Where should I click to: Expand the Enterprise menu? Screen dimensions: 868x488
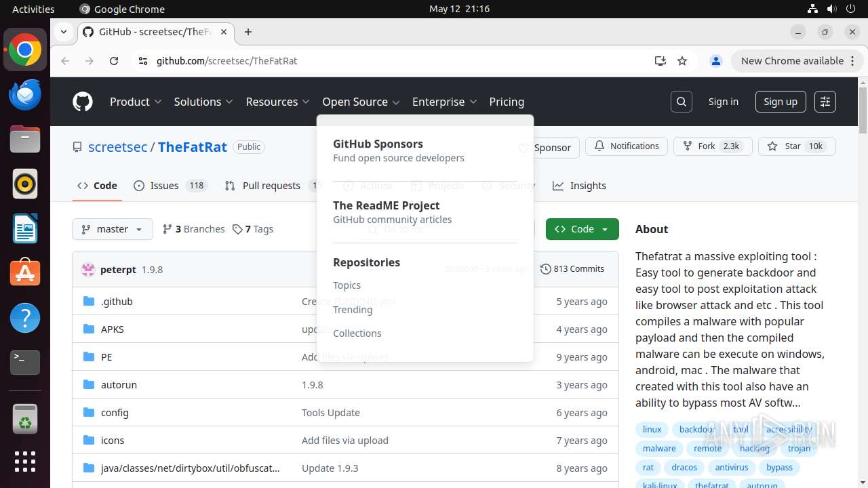[445, 102]
